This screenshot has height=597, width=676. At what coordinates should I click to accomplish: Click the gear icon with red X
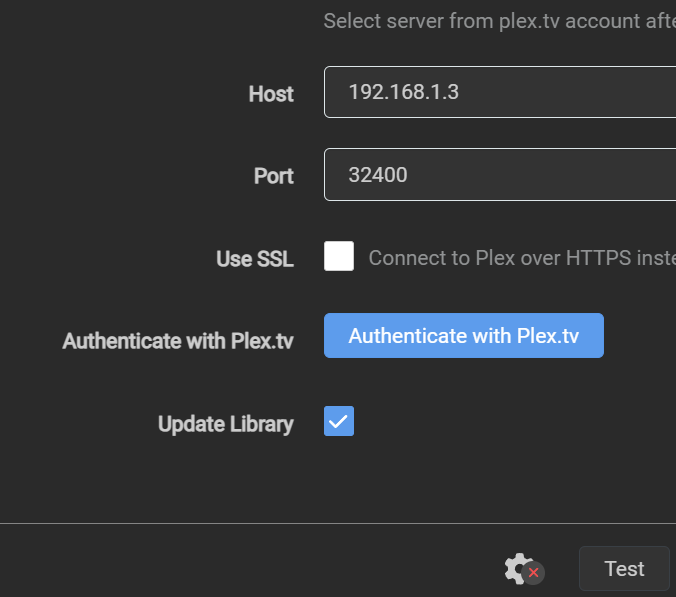[x=524, y=569]
